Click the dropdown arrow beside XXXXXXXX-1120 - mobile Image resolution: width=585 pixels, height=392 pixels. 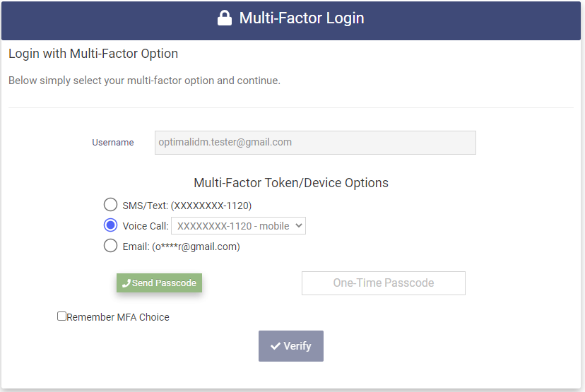(x=298, y=226)
